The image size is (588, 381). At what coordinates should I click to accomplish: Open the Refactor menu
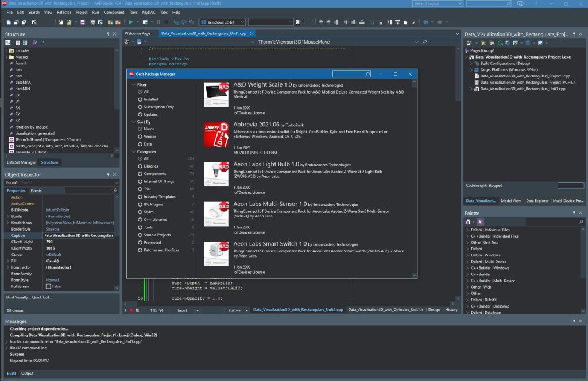point(64,13)
